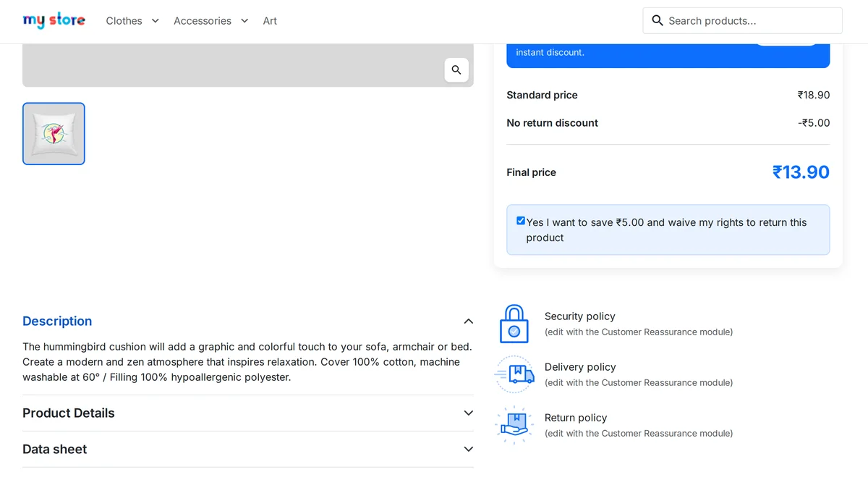Click the 'instant discount.' banner text
Viewport: 868px width, 488px height.
pos(550,52)
